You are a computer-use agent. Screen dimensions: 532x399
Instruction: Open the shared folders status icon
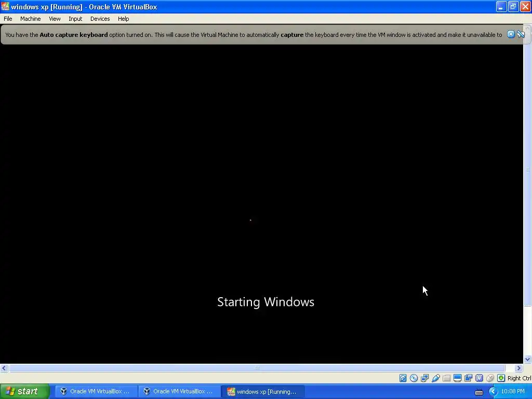[x=446, y=378]
